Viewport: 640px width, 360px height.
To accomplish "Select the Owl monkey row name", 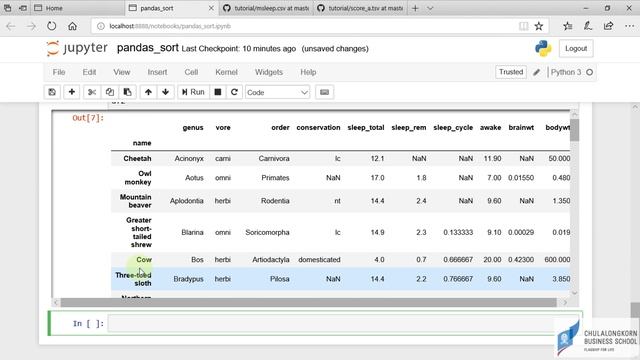I will coord(138,178).
